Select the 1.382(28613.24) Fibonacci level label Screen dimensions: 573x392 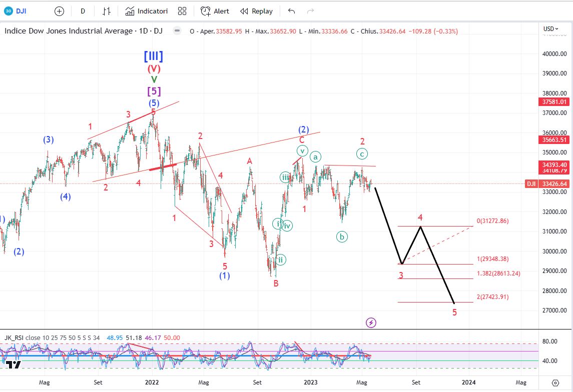coord(498,273)
